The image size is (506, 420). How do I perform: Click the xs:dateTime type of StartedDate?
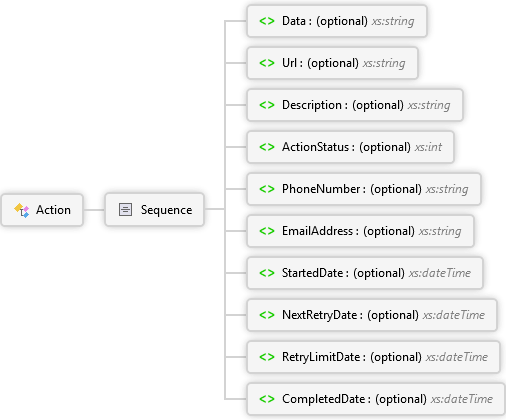(x=440, y=273)
